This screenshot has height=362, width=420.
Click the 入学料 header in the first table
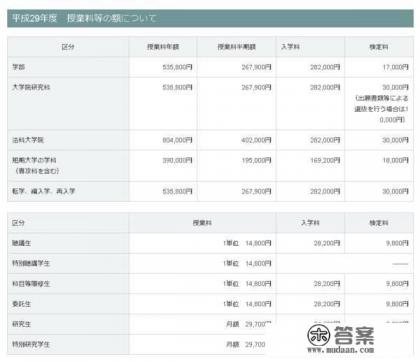(x=290, y=47)
